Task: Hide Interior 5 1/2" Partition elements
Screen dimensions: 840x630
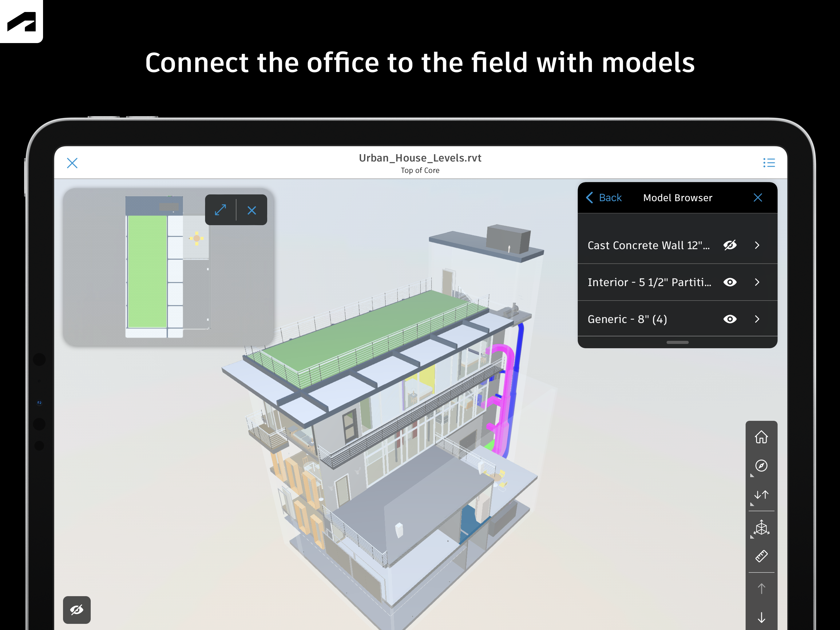Action: [730, 282]
